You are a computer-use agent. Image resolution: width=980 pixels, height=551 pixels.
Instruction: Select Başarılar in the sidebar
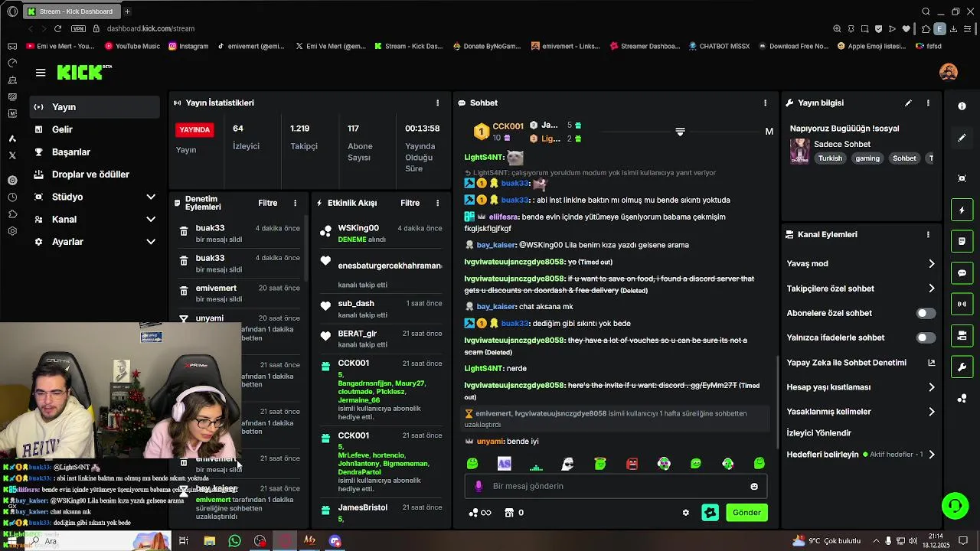95,152
